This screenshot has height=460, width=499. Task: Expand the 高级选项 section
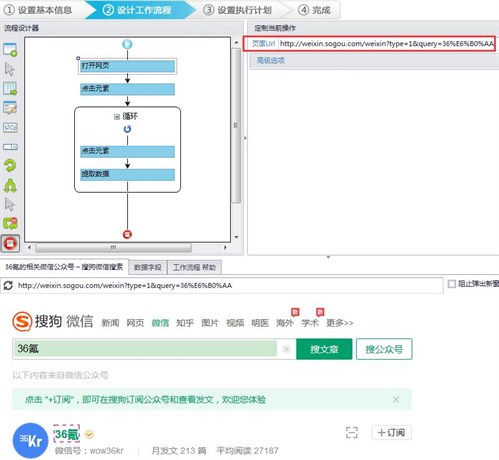click(x=270, y=60)
